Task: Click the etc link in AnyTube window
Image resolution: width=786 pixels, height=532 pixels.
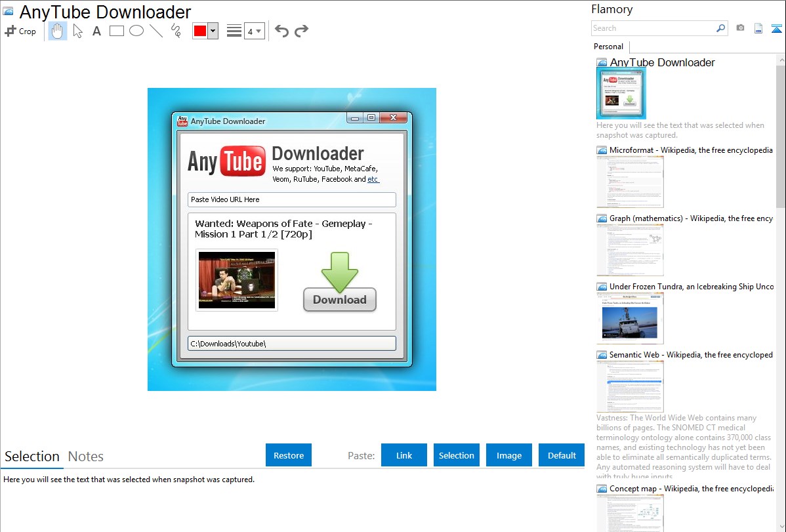Action: click(373, 179)
